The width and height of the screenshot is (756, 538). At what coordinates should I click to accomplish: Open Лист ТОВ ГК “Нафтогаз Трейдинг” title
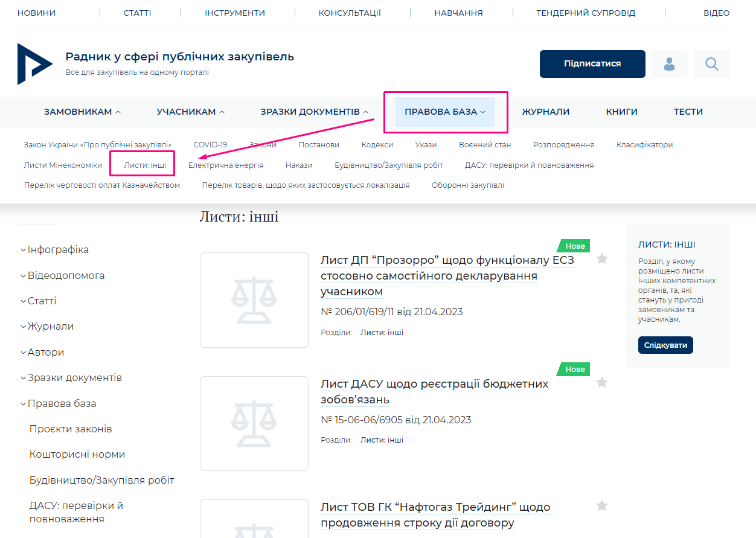[x=435, y=515]
